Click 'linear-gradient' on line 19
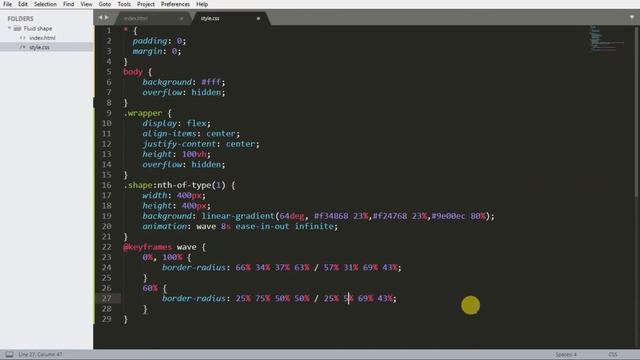Screen dimensions: 640x360 (x=238, y=216)
